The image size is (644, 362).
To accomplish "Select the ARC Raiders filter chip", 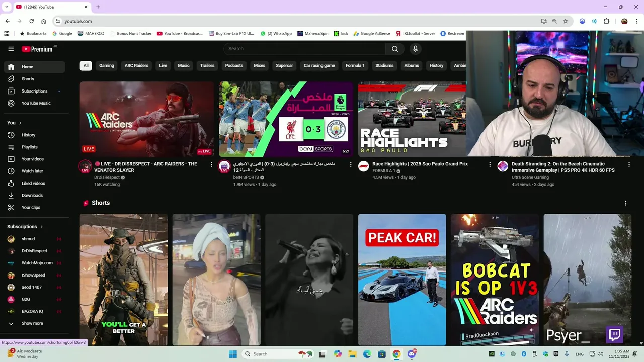I will pos(136,65).
